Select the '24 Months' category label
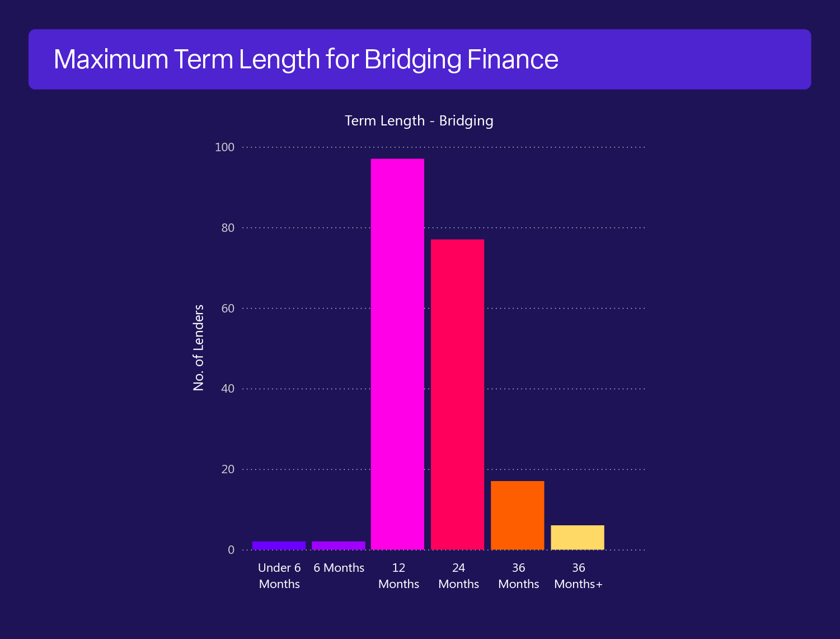This screenshot has height=639, width=840. pyautogui.click(x=459, y=576)
